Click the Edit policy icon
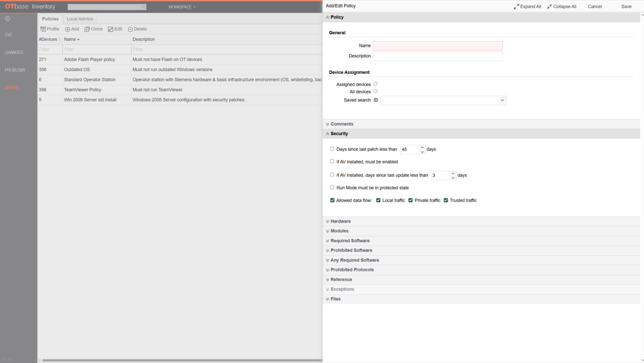The width and height of the screenshot is (644, 363). click(x=111, y=29)
